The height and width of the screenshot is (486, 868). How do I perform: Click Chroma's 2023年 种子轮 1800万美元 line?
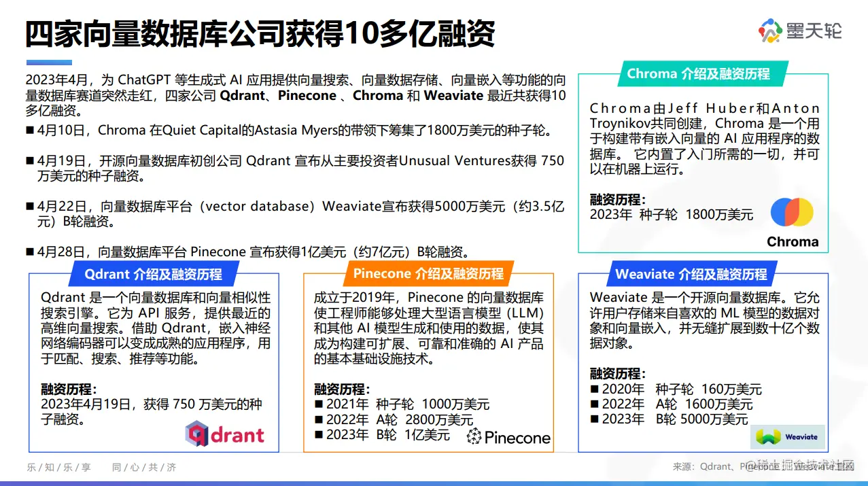672,215
